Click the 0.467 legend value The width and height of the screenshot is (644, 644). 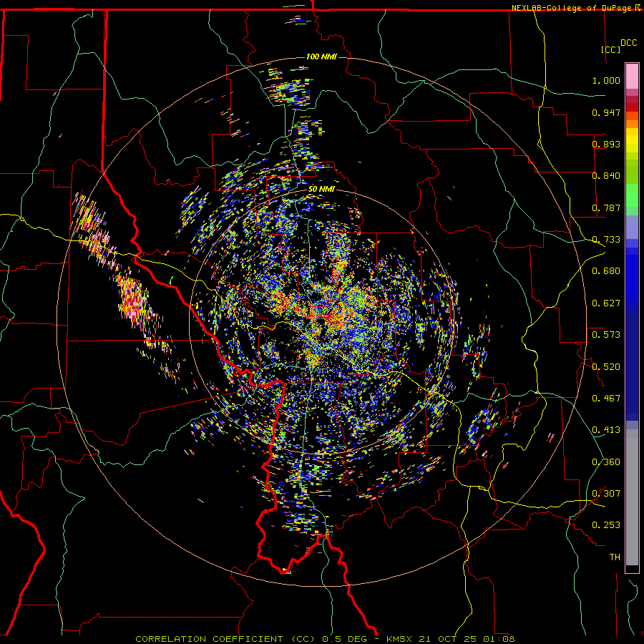(x=606, y=399)
